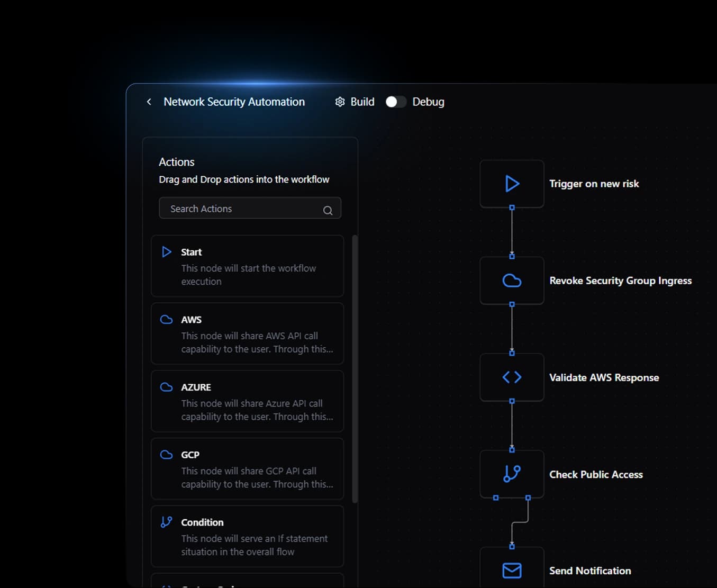Screen dimensions: 717x588
Task: Click Check Public Access left output handle
Action: (496, 498)
